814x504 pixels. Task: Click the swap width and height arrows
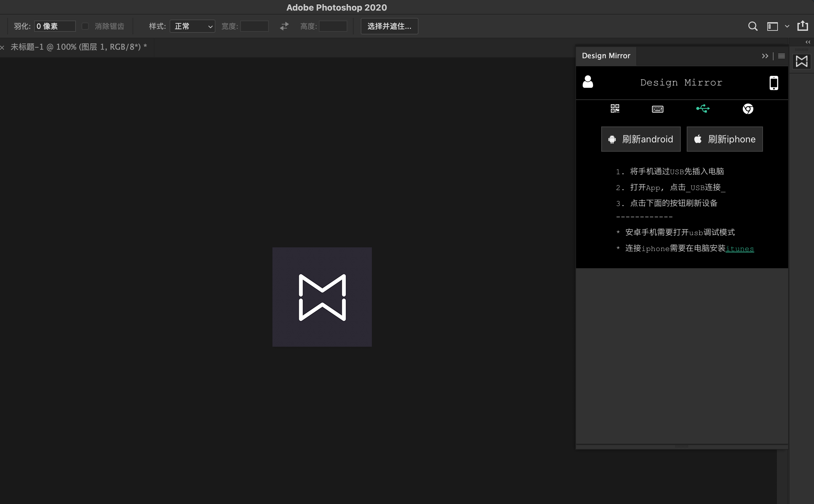(284, 26)
